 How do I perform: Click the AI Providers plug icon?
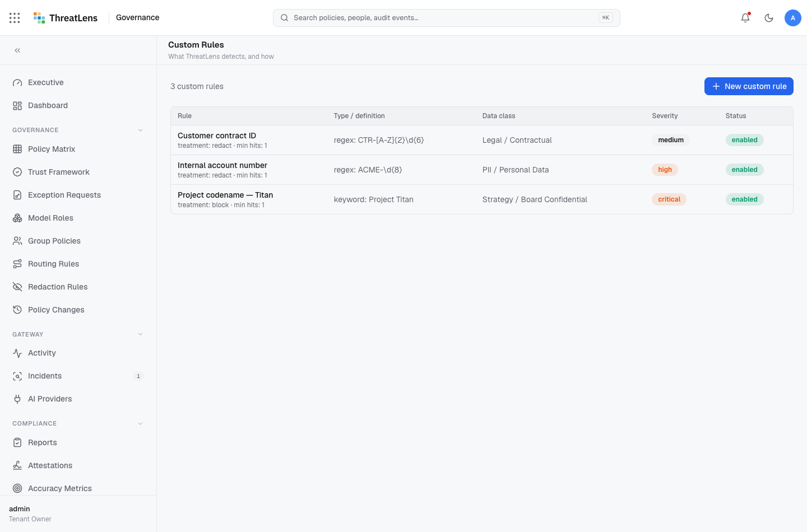17,399
